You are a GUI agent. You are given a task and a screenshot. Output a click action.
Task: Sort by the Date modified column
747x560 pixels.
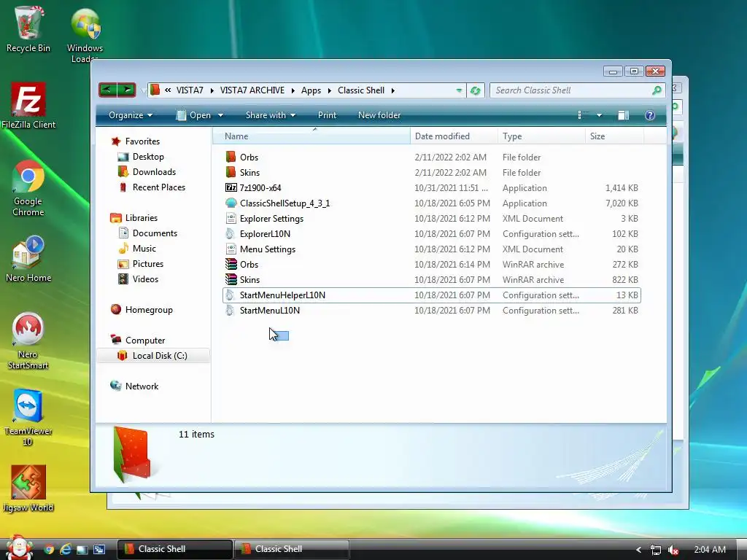[454, 136]
